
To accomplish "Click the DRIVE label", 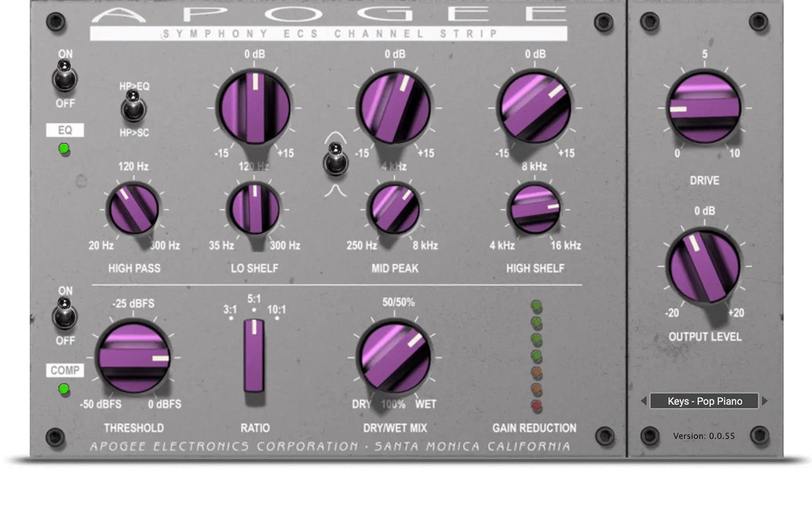I will click(x=704, y=181).
